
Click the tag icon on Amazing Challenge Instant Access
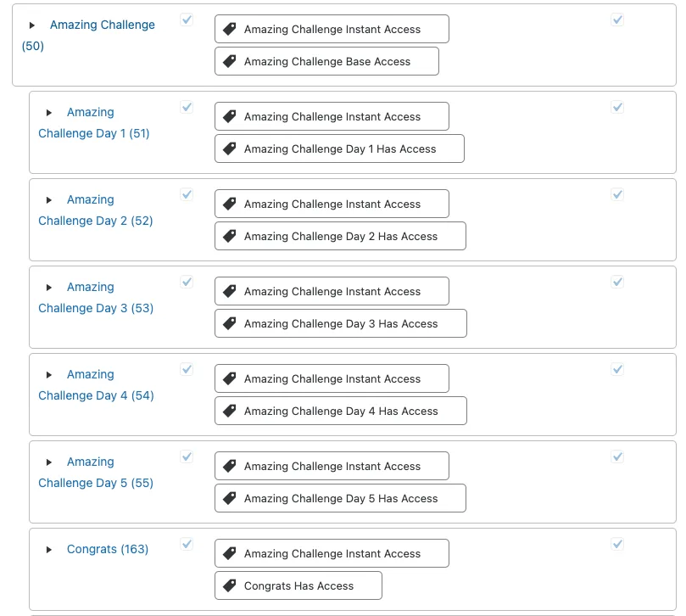click(229, 28)
